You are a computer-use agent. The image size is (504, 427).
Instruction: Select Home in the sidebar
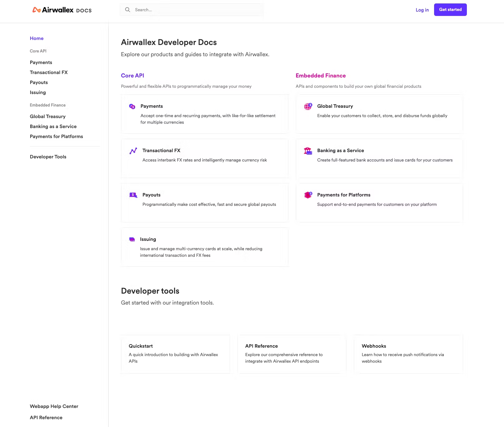37,38
